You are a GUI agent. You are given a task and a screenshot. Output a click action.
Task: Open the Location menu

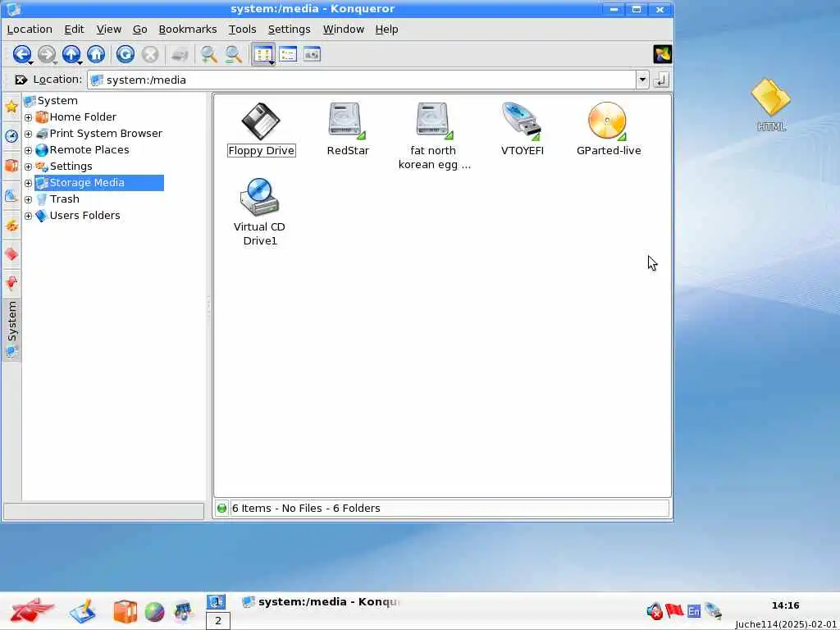30,30
